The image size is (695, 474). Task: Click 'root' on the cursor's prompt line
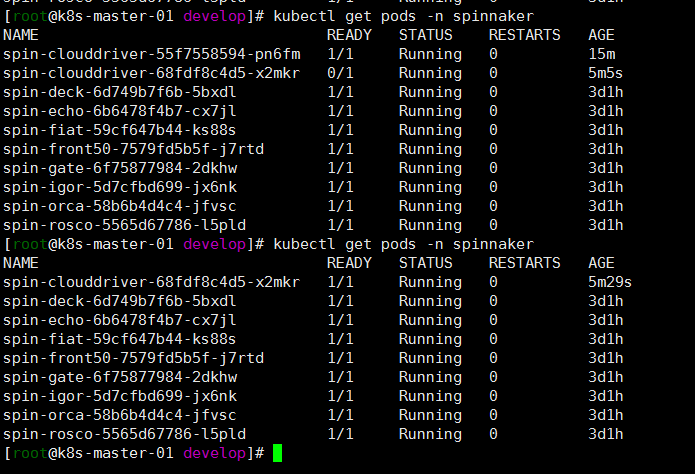pyautogui.click(x=30, y=453)
